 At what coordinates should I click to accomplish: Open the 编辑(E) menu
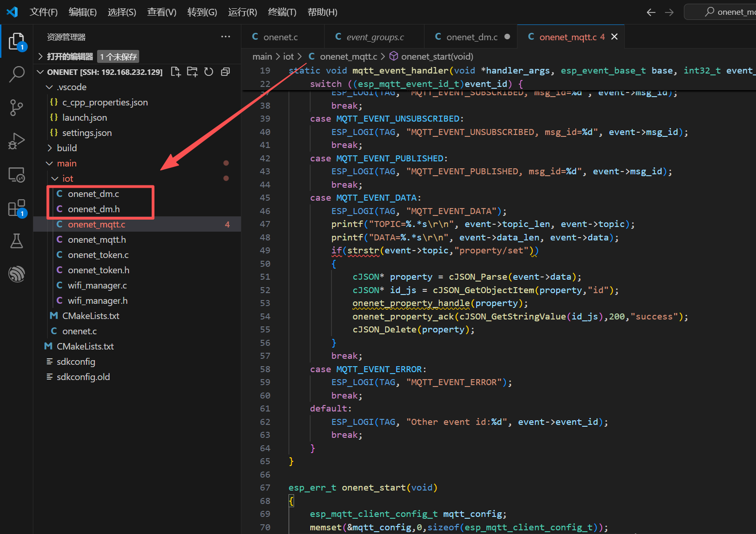(83, 12)
